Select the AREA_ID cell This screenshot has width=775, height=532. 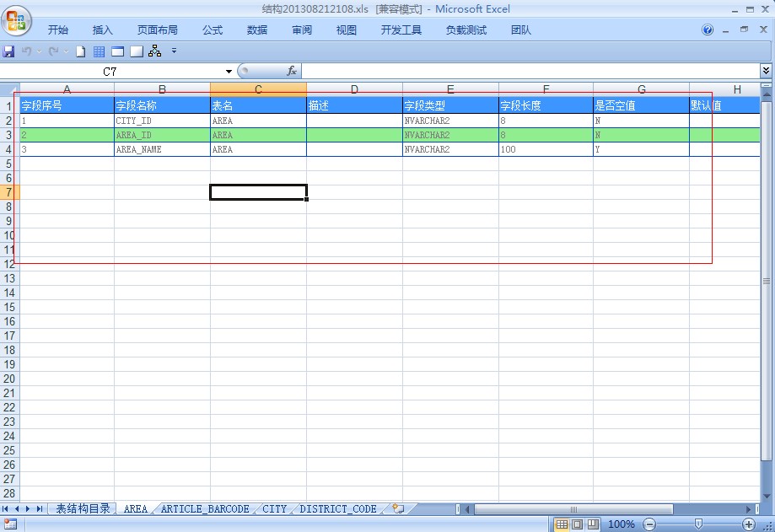(162, 135)
